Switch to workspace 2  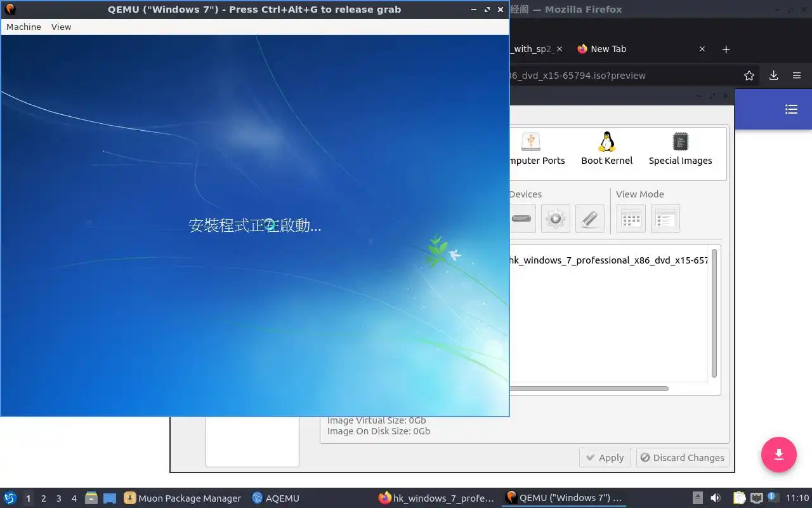click(43, 498)
